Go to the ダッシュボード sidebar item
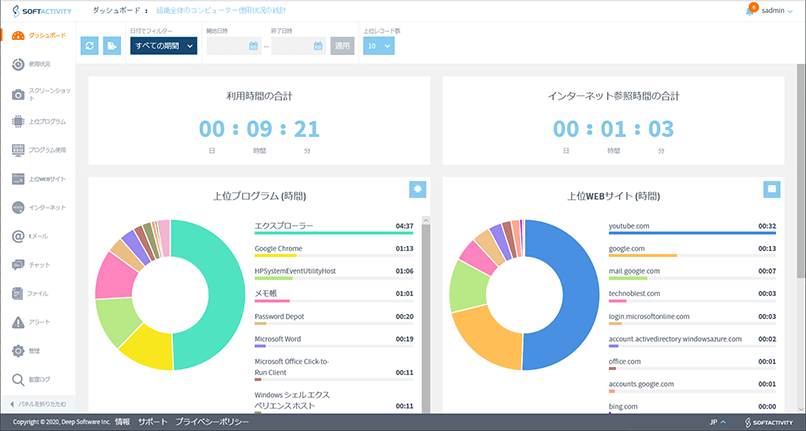The height and width of the screenshot is (431, 806). tap(36, 35)
